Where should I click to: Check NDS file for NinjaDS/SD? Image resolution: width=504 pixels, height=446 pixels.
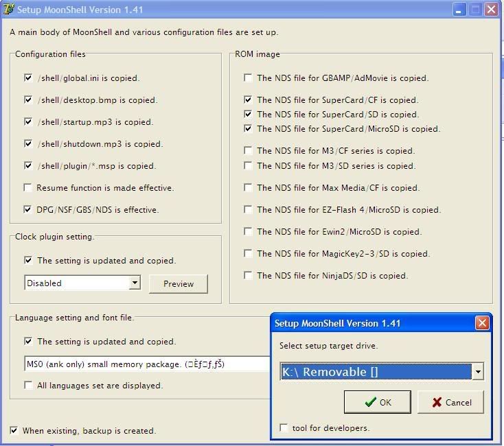point(248,275)
